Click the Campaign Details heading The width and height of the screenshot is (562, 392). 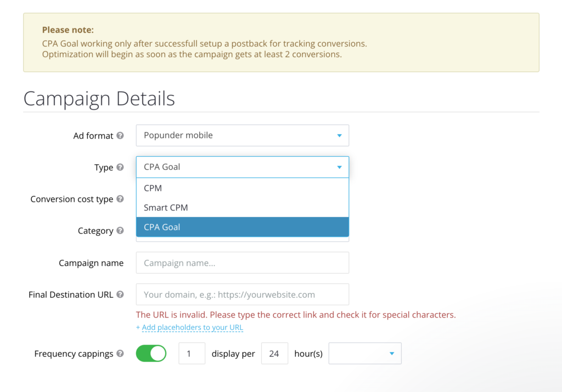pos(99,99)
